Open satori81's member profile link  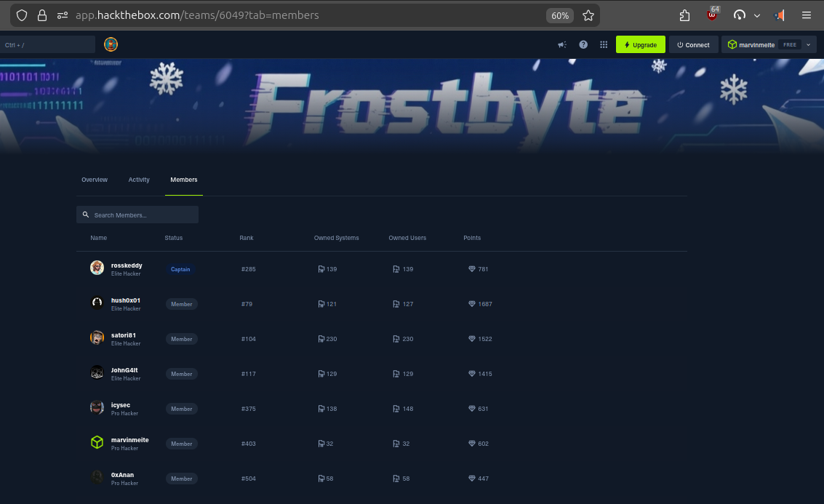pyautogui.click(x=124, y=335)
